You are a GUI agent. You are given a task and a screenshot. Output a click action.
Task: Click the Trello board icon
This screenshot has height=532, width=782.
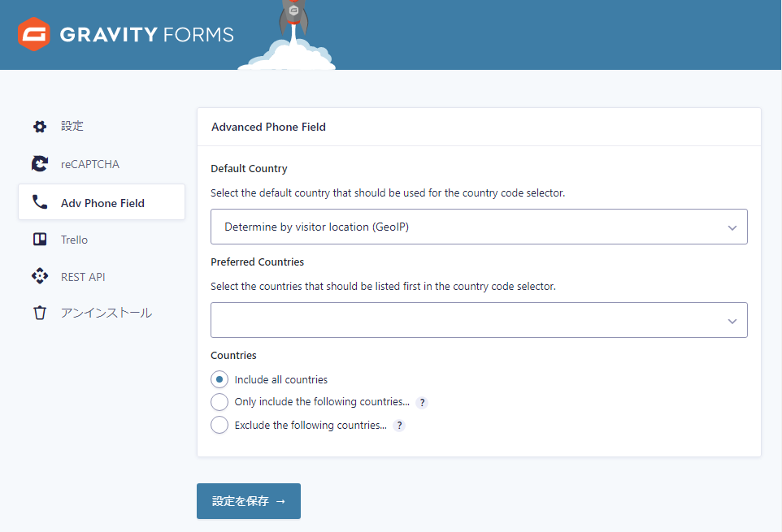(x=39, y=240)
